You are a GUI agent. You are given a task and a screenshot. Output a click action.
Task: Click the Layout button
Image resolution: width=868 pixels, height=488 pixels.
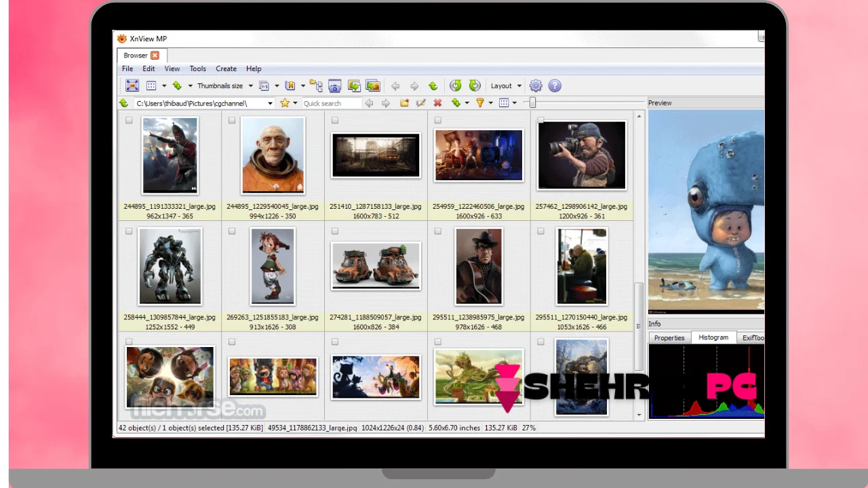[x=501, y=86]
